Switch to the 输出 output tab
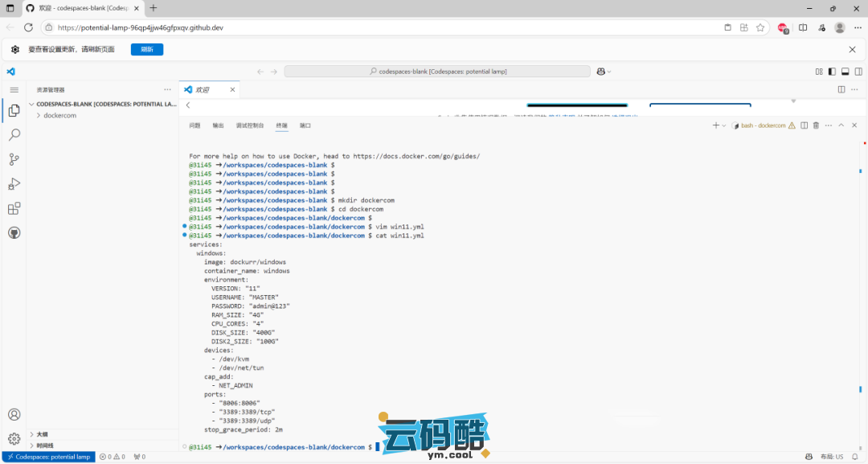The width and height of the screenshot is (868, 464). click(218, 125)
